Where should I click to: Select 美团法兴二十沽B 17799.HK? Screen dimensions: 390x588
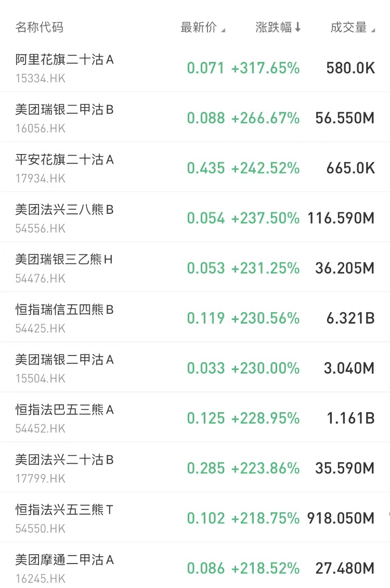pyautogui.click(x=65, y=467)
